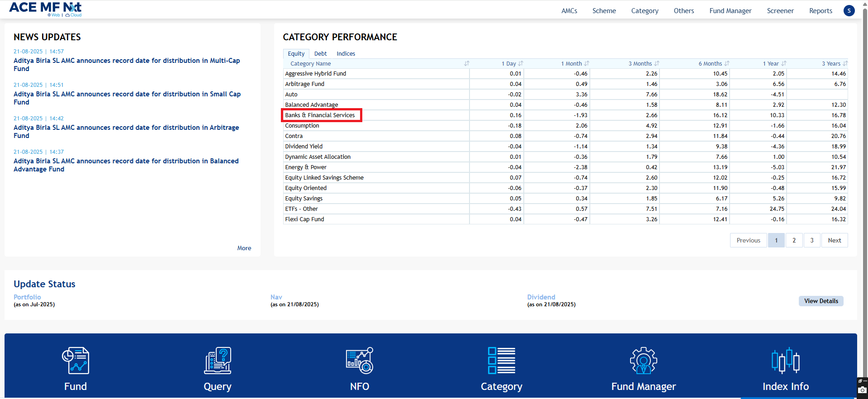The height and width of the screenshot is (399, 868).
Task: Switch to the Debt tab
Action: pyautogui.click(x=320, y=54)
